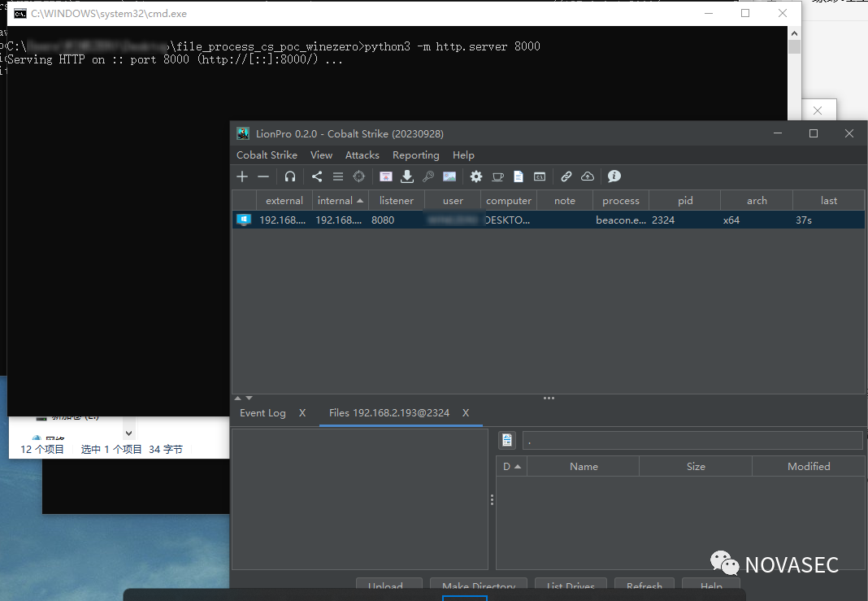Click the file listing icon beside path field

(507, 440)
